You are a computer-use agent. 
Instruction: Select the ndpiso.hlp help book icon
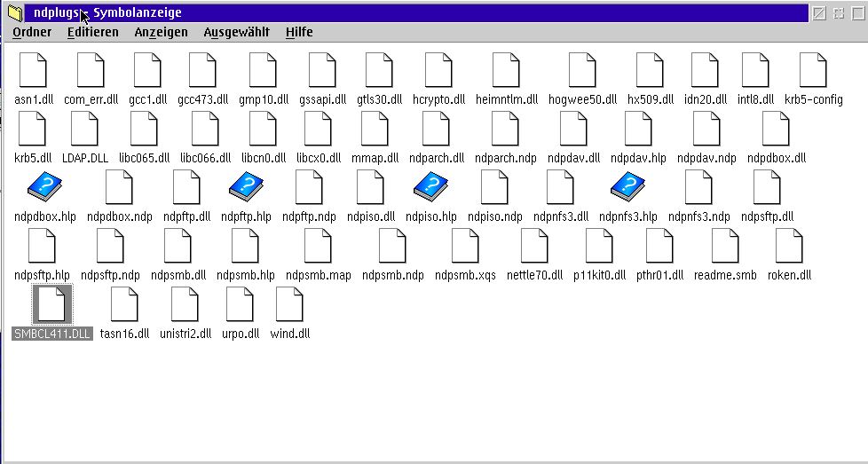point(430,186)
